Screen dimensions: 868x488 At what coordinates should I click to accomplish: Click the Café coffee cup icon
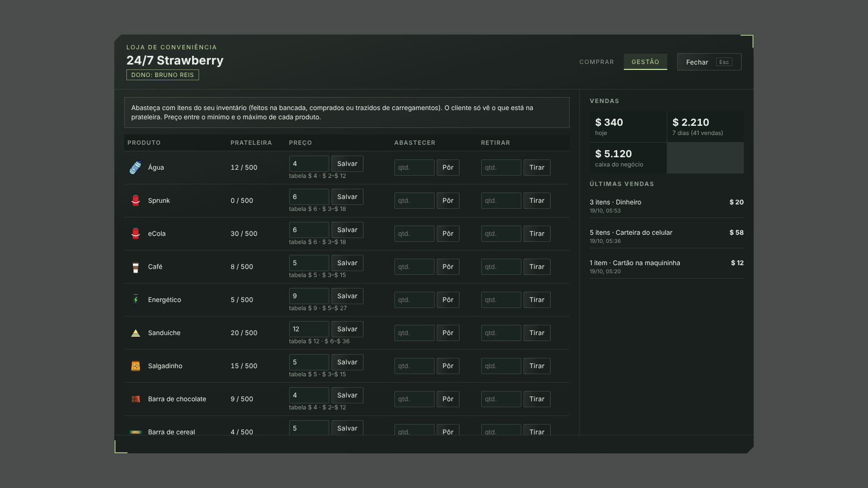tap(136, 267)
